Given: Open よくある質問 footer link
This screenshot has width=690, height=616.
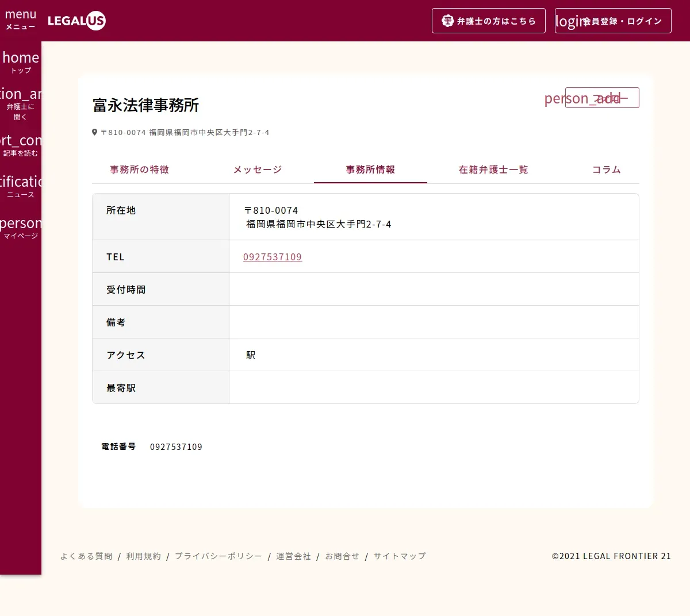Looking at the screenshot, I should tap(86, 556).
